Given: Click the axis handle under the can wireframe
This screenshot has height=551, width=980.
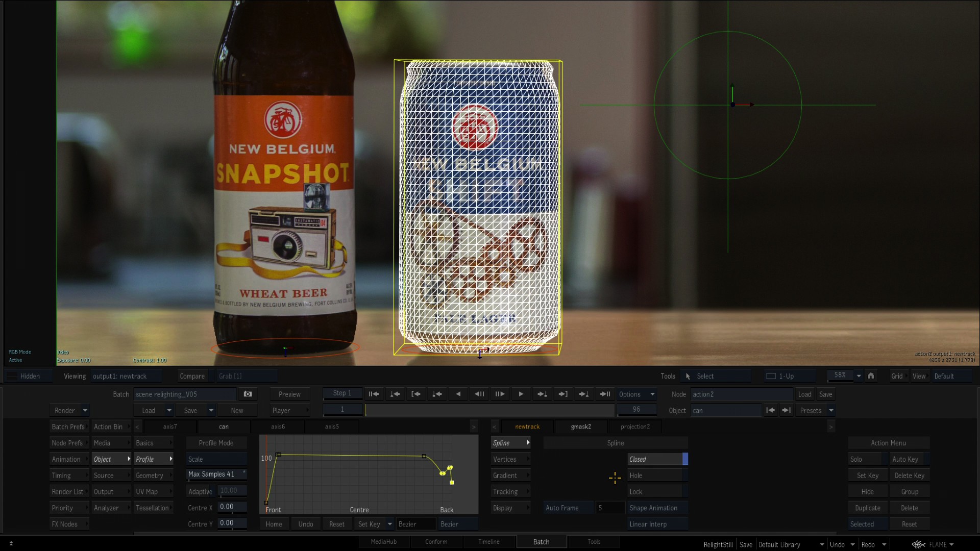Looking at the screenshot, I should pyautogui.click(x=480, y=352).
